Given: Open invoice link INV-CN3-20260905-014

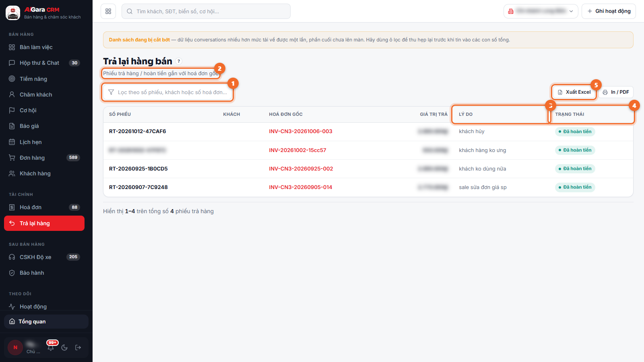Looking at the screenshot, I should point(301,187).
